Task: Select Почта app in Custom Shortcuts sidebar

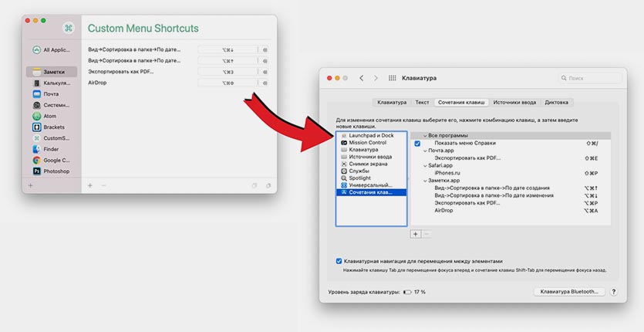Action: [x=46, y=93]
